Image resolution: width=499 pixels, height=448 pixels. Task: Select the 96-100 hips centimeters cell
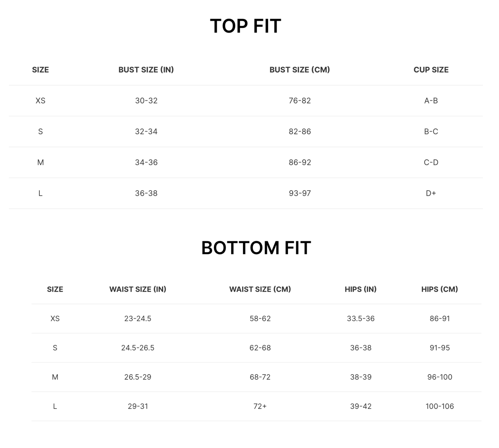tap(440, 377)
